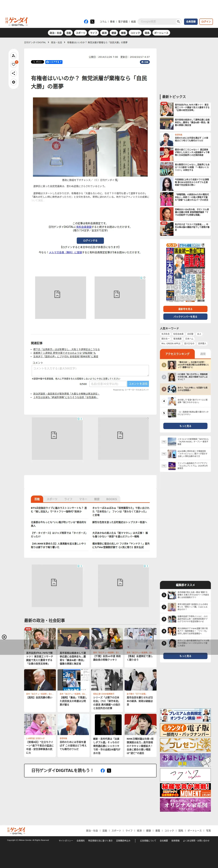Open the BTS兵役後初ライブ article headline

[x=59, y=509]
